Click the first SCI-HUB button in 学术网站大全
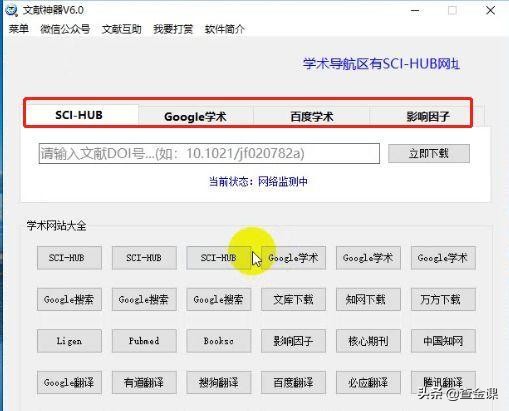Image resolution: width=509 pixels, height=411 pixels. pos(69,258)
